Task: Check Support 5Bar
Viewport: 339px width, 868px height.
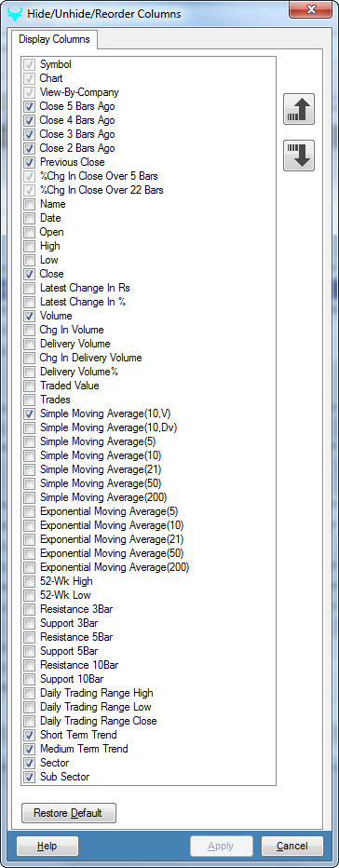Action: pos(30,652)
